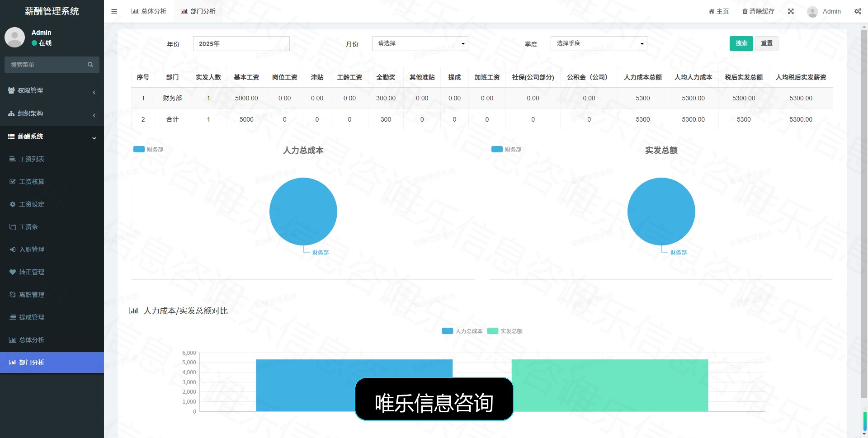Click 清除缓存 in the header
Viewport: 868px width, 438px height.
click(759, 11)
